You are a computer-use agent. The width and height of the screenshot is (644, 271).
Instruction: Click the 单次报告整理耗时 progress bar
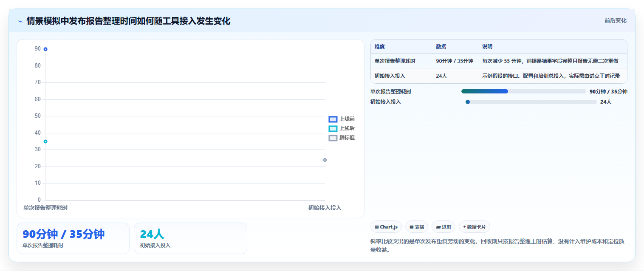(x=524, y=91)
